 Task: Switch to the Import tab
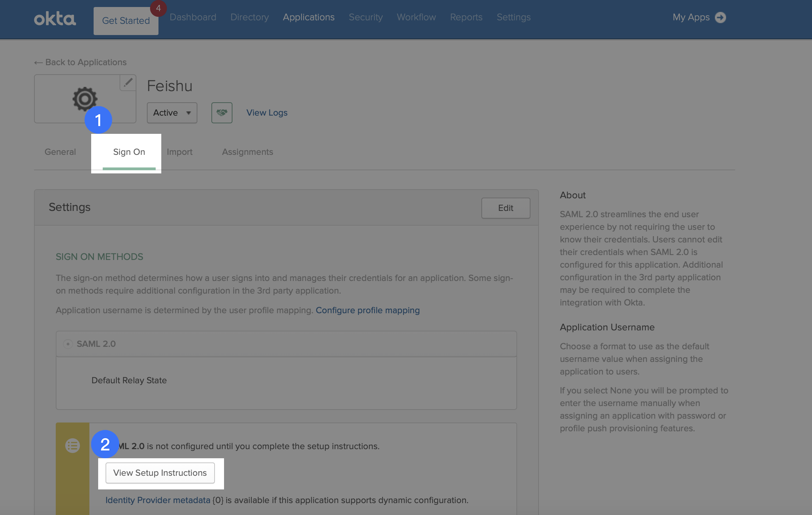click(180, 152)
